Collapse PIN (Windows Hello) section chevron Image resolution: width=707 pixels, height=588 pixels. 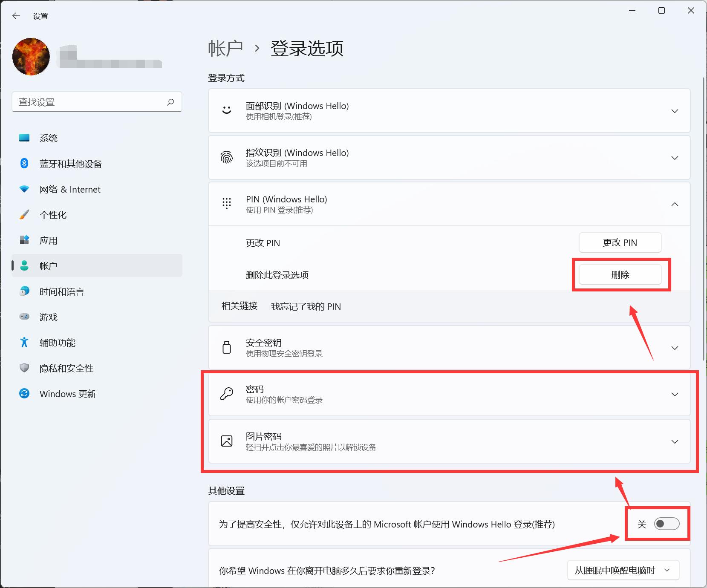click(x=675, y=204)
